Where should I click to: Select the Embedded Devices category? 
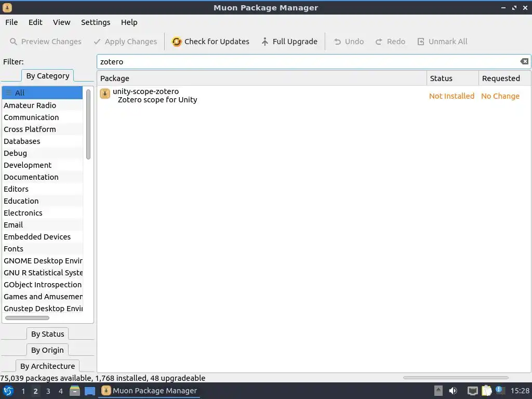tap(43, 237)
